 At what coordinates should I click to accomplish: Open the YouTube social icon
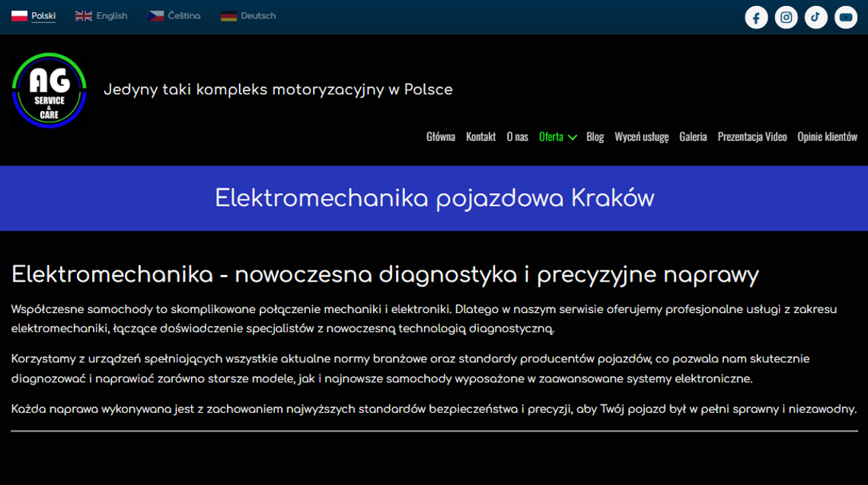coord(846,18)
